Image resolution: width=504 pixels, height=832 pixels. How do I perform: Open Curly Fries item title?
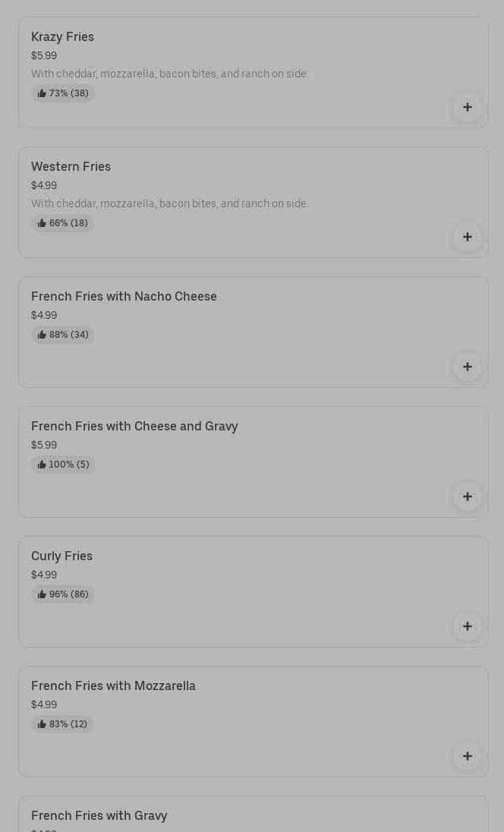[61, 556]
